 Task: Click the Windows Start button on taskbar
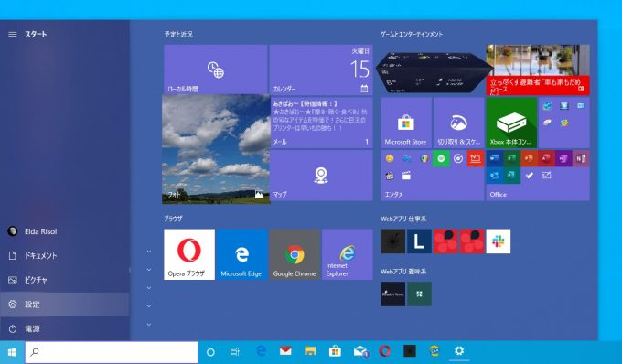(12, 352)
